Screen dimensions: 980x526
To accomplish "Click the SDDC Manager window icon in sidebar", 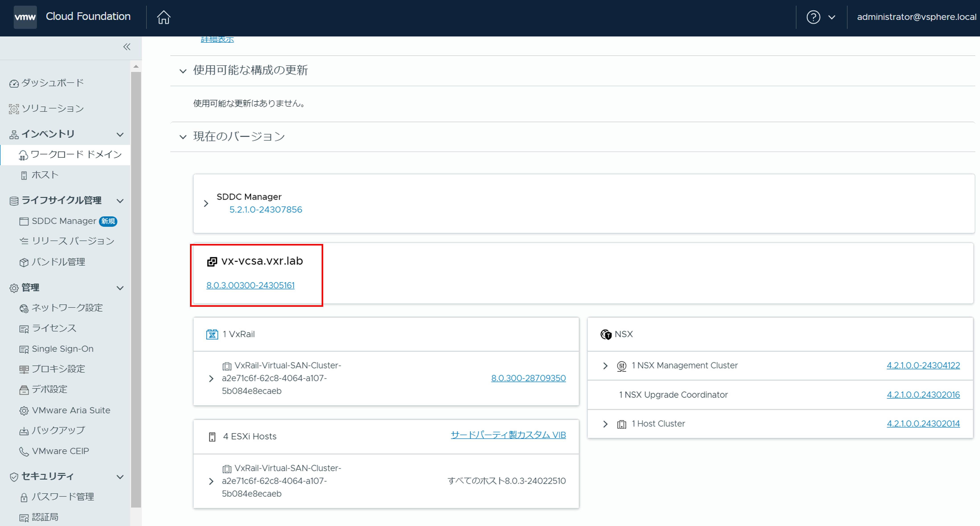I will point(24,221).
